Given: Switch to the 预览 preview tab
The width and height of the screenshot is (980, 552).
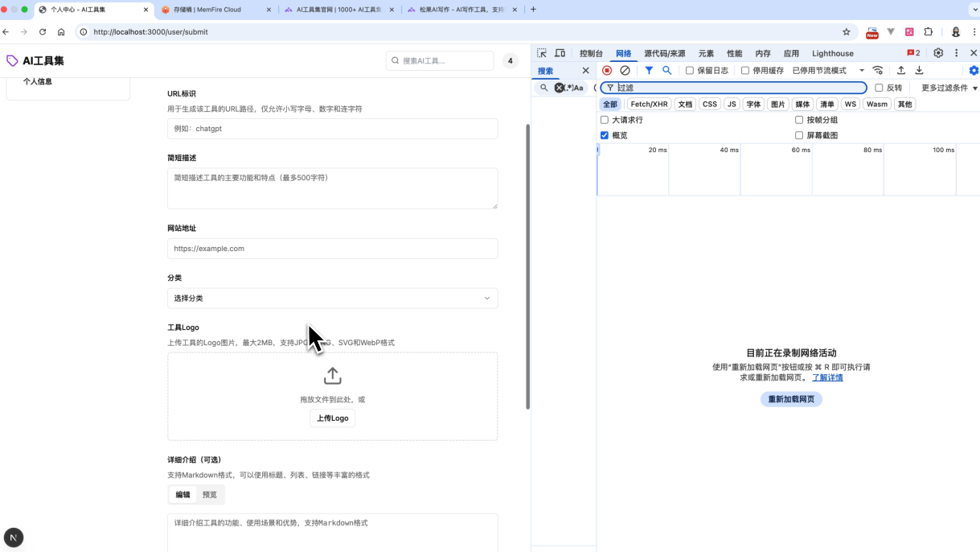Looking at the screenshot, I should (210, 495).
